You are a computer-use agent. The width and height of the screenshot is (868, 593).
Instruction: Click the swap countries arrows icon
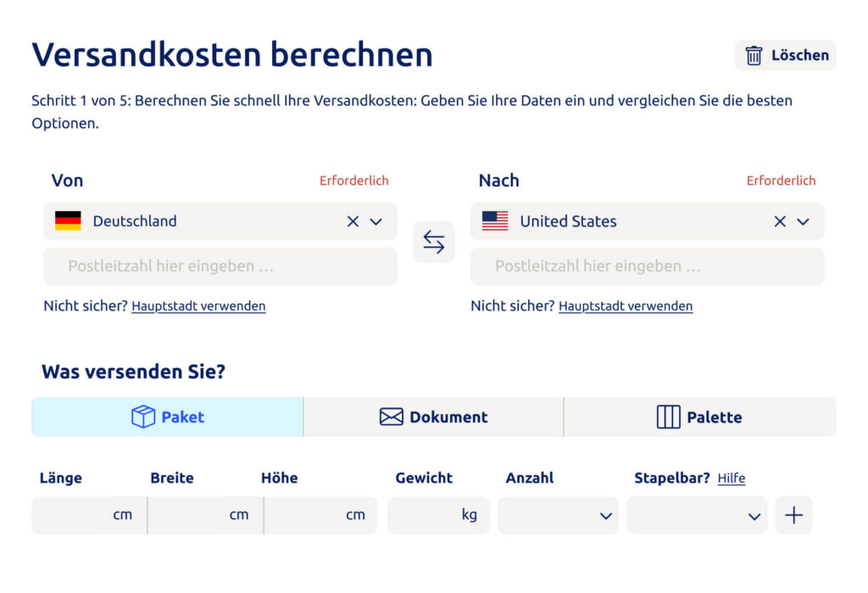pos(433,242)
